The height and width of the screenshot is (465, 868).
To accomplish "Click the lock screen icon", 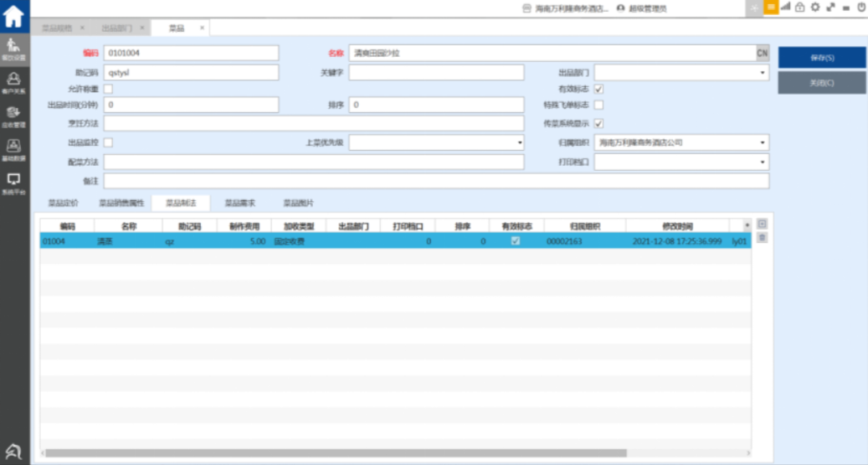I will (x=800, y=8).
